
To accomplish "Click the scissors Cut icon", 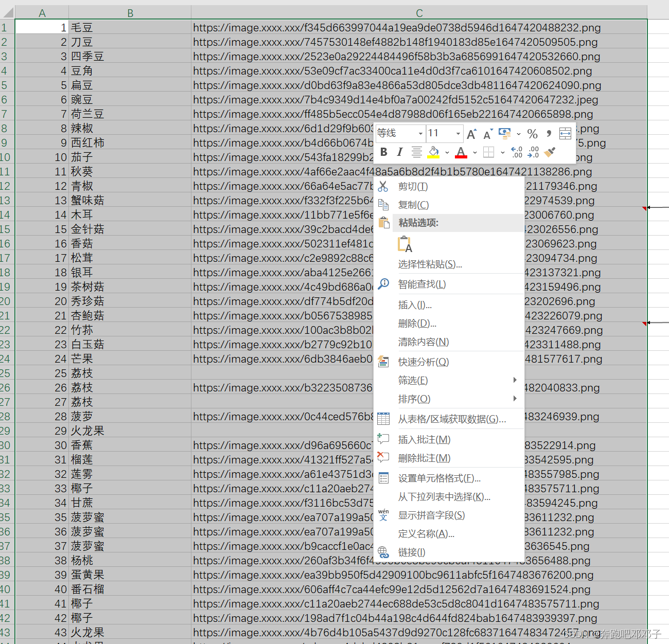I will point(383,186).
